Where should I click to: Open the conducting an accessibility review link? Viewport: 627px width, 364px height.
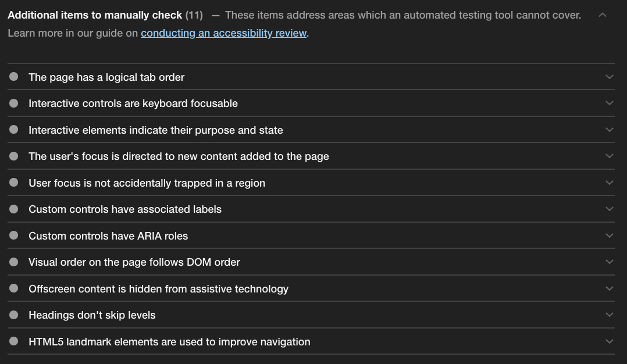(x=223, y=33)
